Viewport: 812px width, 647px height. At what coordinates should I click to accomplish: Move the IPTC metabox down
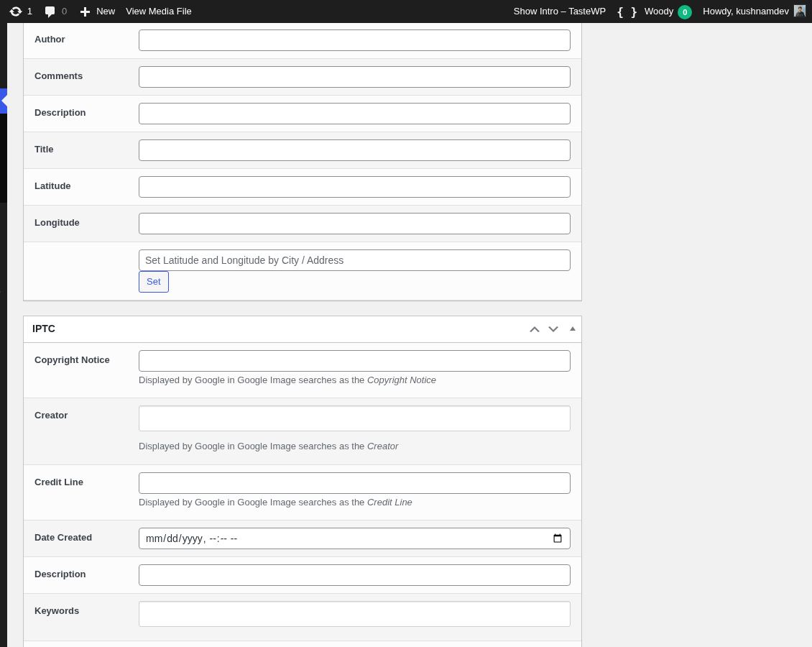pos(553,329)
